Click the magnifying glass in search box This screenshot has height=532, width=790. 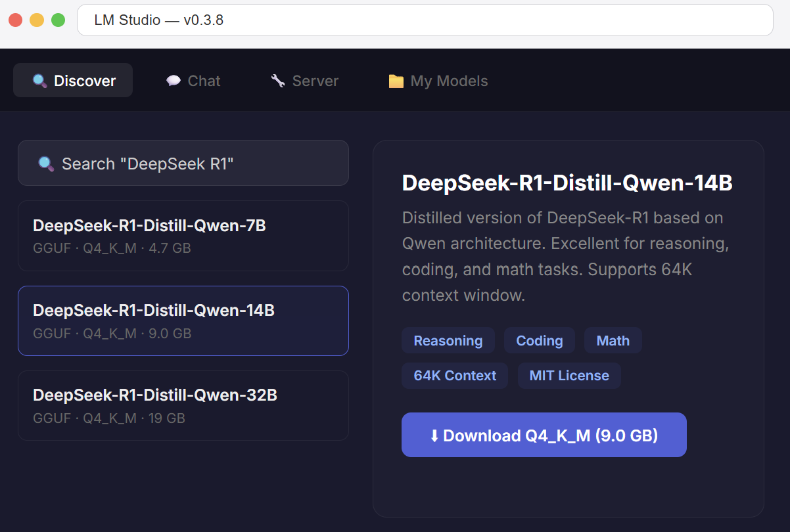(x=46, y=164)
